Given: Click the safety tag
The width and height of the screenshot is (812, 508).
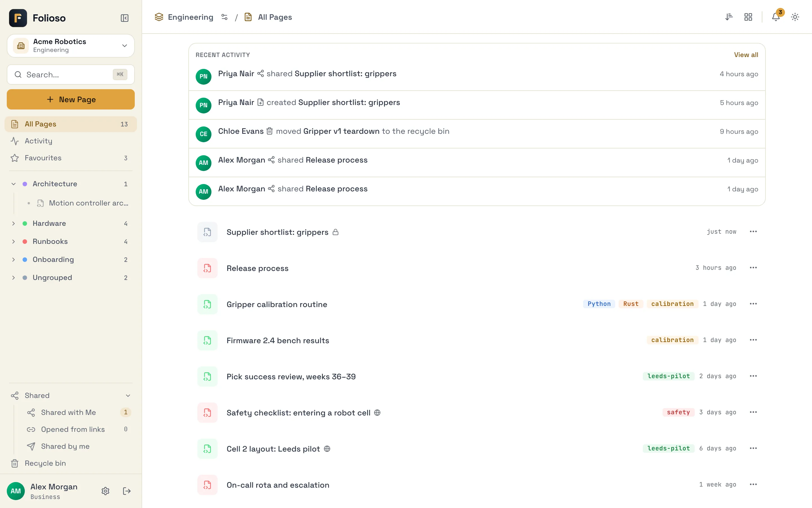Looking at the screenshot, I should (x=678, y=412).
